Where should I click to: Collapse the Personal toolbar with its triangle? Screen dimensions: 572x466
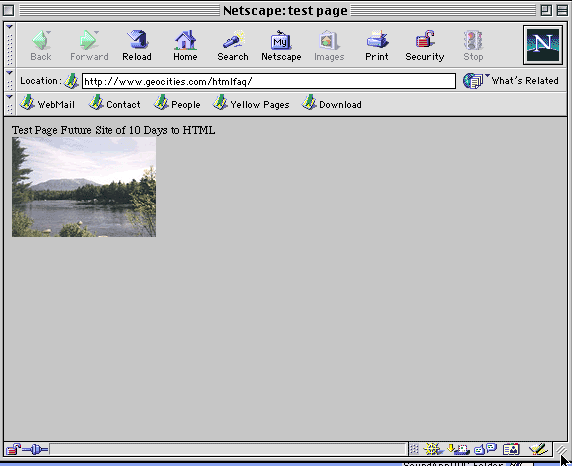[x=9, y=97]
